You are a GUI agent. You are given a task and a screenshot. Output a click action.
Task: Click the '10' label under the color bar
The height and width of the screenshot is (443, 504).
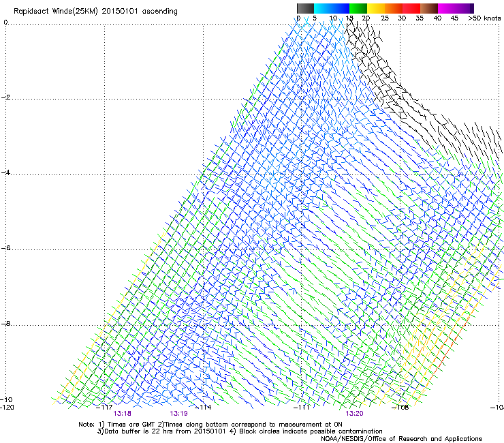333,18
